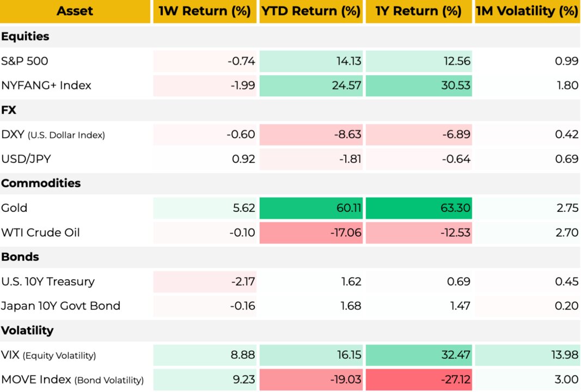Select the 1W Return (%) column header
Image resolution: width=581 pixels, height=392 pixels.
pyautogui.click(x=204, y=11)
